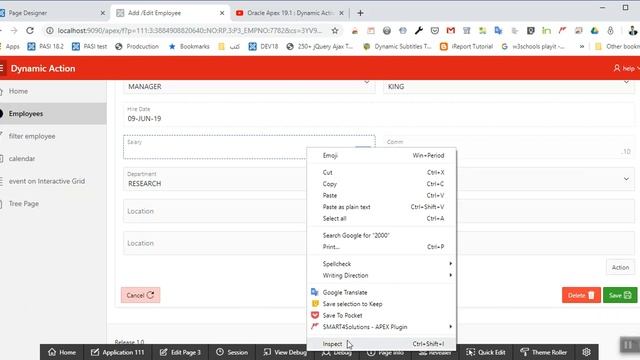The height and width of the screenshot is (360, 640).
Task: Switch to the Page Designer tab
Action: coord(52,13)
